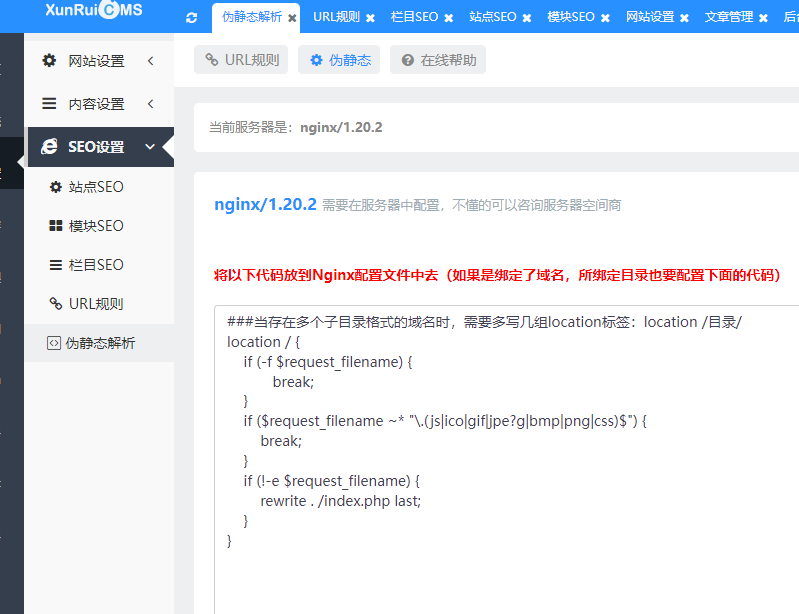Image resolution: width=799 pixels, height=614 pixels.
Task: Close the 网站设置 tab
Action: pyautogui.click(x=684, y=18)
